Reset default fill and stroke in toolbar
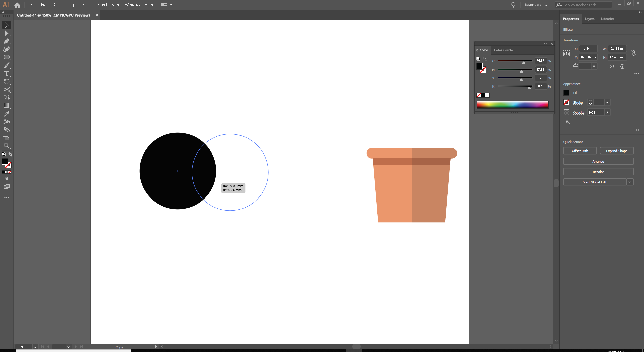 [x=4, y=155]
